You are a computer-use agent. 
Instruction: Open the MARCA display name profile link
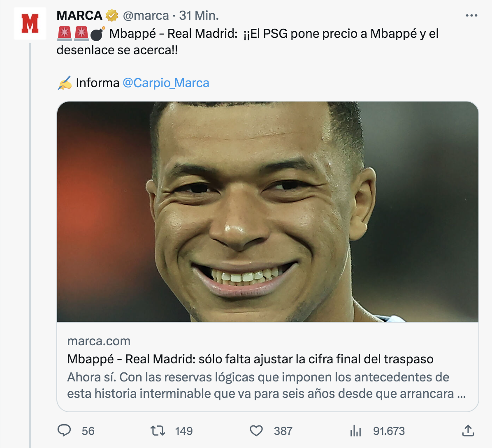(x=79, y=16)
